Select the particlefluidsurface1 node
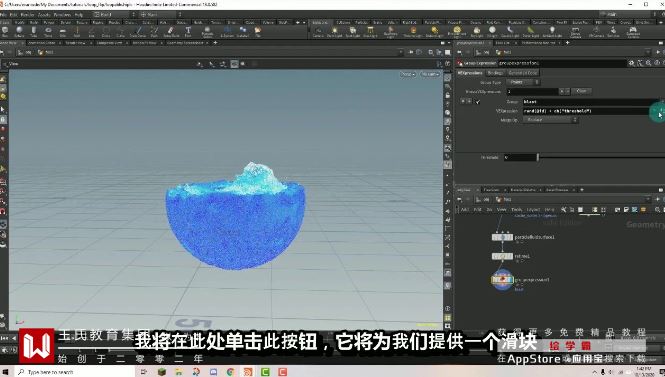Viewport: 665px width, 377px height. pos(502,237)
